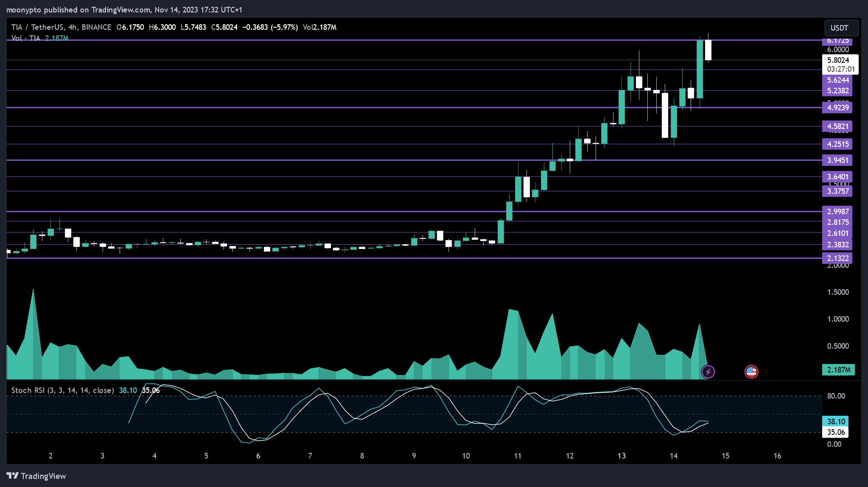Click the Stoch RSI indicator legend

[x=62, y=390]
